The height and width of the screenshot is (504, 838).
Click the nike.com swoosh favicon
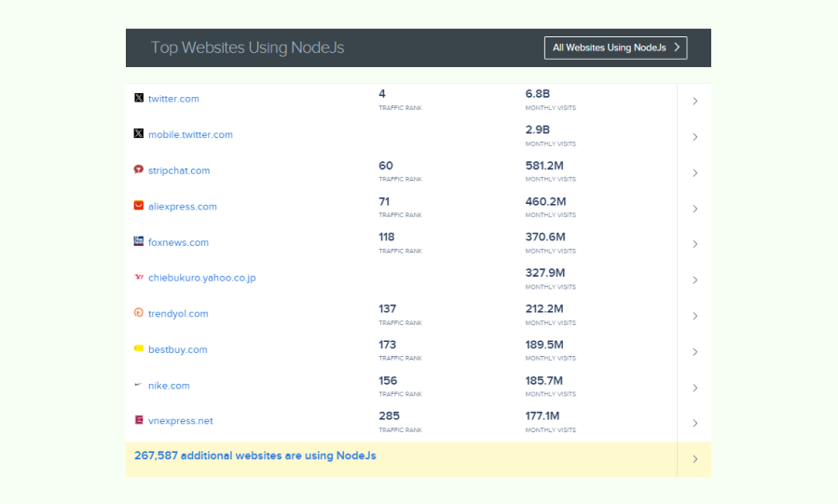point(139,384)
